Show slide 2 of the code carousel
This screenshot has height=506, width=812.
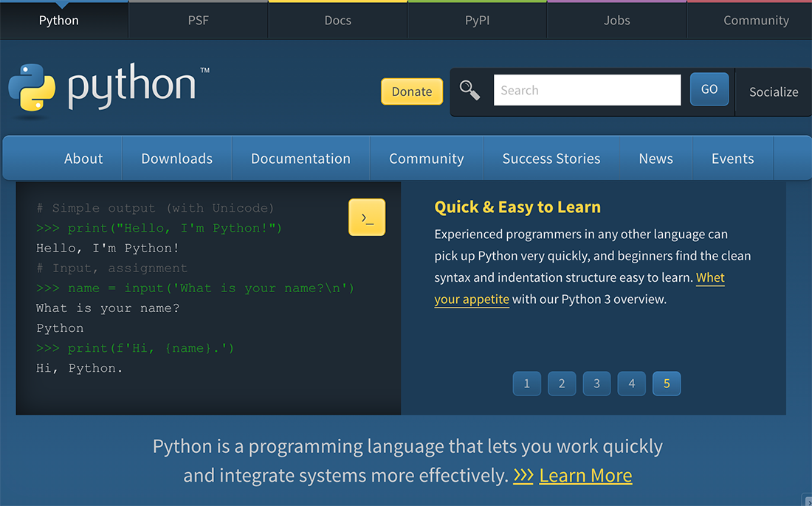click(x=562, y=384)
